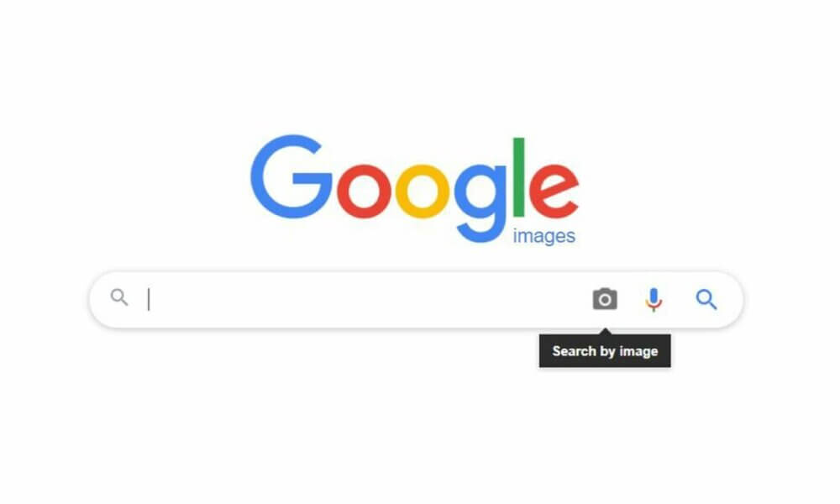
Task: Click the yellow letter o in logo
Action: click(x=423, y=192)
